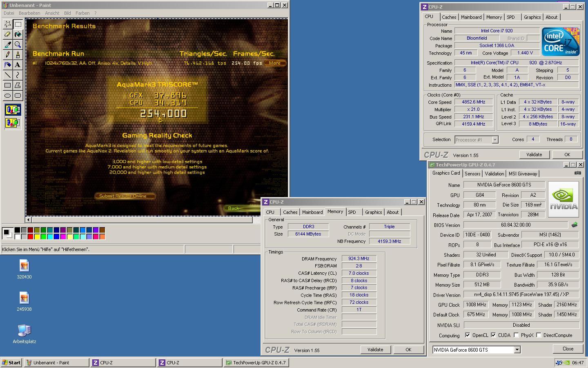Image resolution: width=588 pixels, height=368 pixels.
Task: Switch to TechPowerUp GPU-Z taskbar button
Action: pyautogui.click(x=256, y=363)
